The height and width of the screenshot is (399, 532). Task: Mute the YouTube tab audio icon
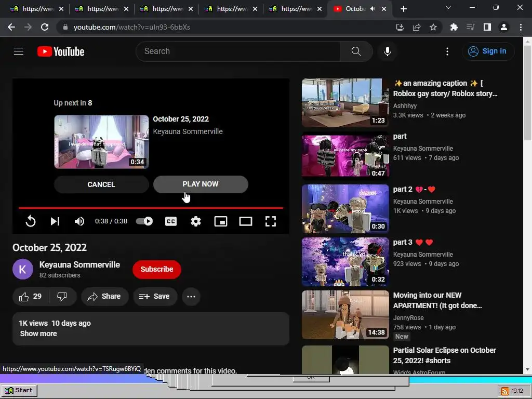click(373, 9)
